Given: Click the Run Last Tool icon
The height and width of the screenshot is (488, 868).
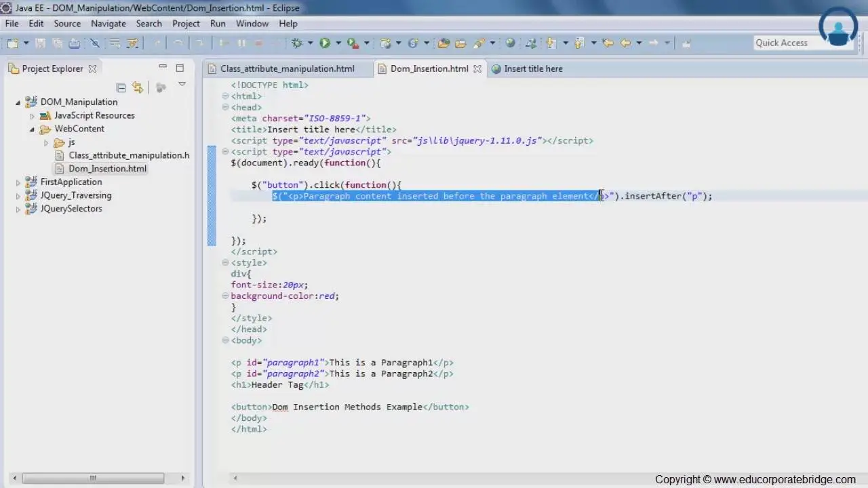Looking at the screenshot, I should click(x=353, y=43).
